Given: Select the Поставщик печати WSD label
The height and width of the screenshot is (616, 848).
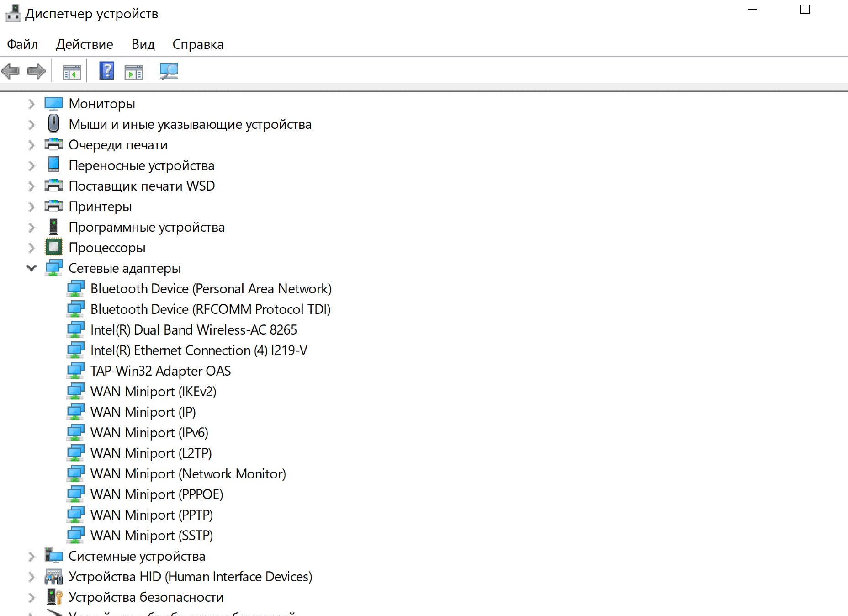Looking at the screenshot, I should (142, 186).
